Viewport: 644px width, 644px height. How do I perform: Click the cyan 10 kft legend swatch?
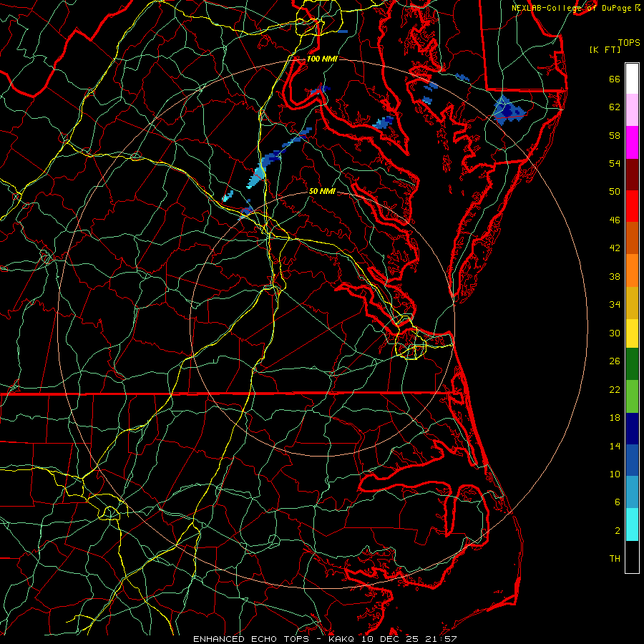(x=632, y=525)
